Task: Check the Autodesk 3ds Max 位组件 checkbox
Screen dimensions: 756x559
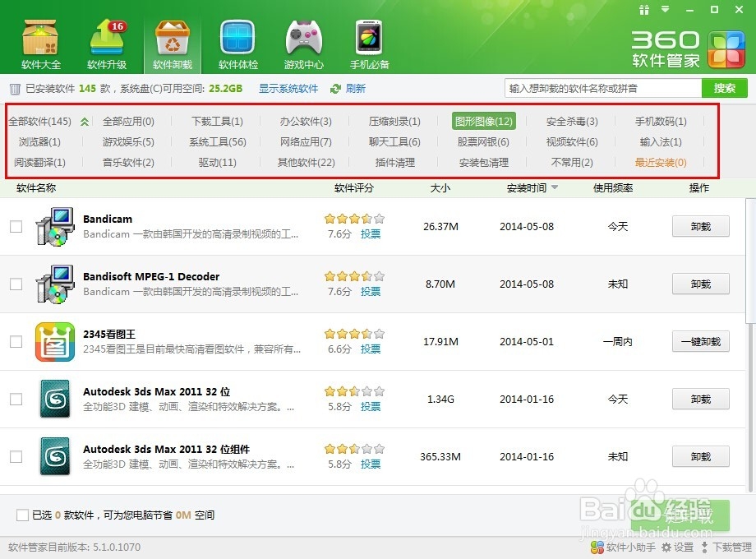Action: click(x=16, y=456)
